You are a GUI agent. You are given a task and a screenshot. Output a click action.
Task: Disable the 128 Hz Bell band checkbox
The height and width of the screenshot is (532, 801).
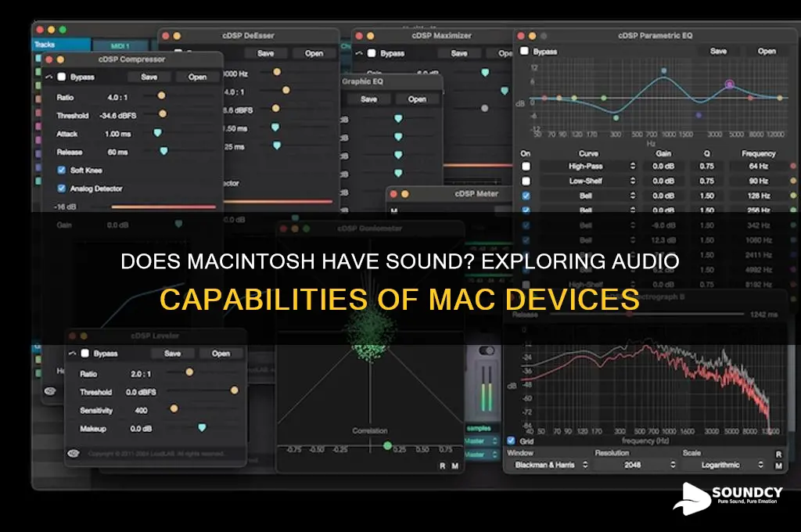(526, 196)
